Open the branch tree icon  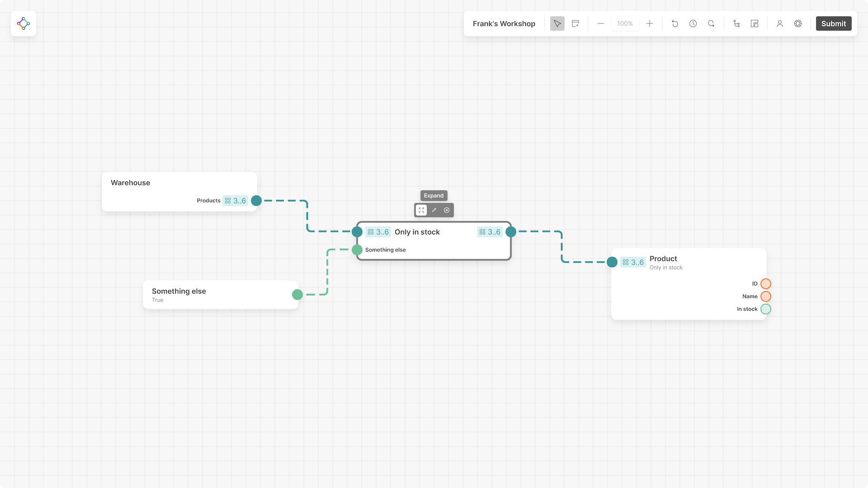pos(736,23)
